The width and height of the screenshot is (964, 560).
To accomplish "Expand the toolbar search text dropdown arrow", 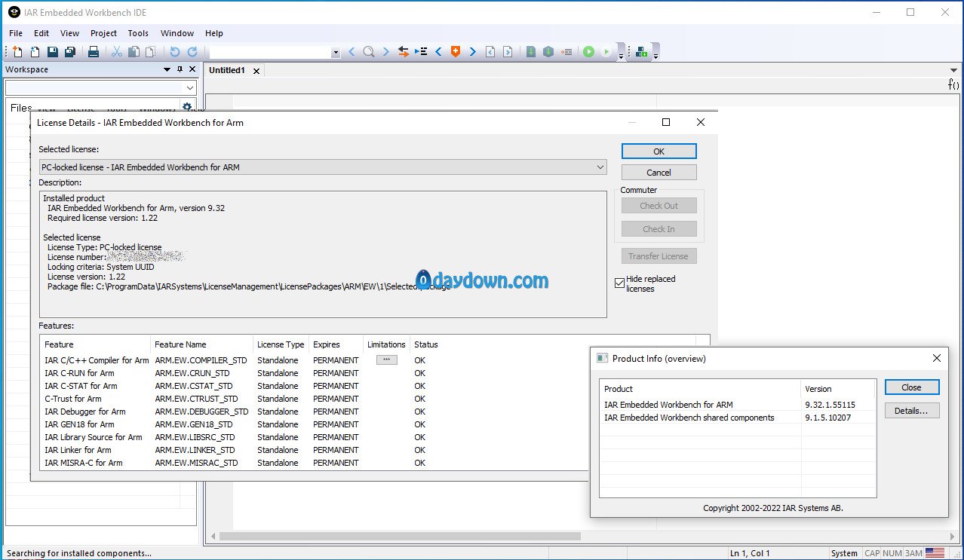I will click(x=336, y=53).
